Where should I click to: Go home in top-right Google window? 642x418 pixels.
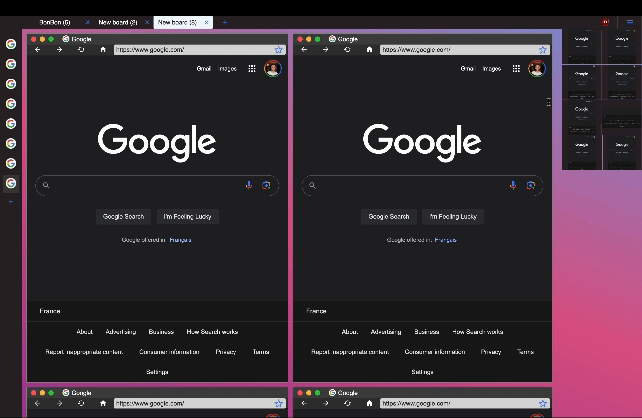[369, 50]
